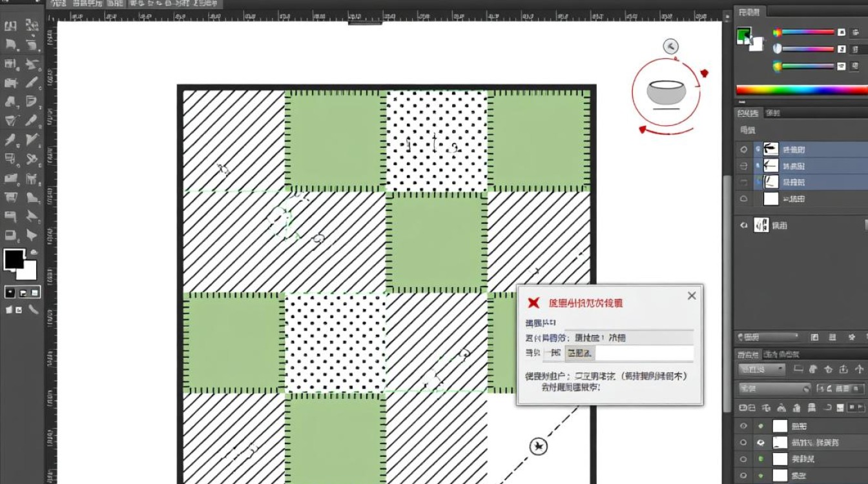Click the black foreground color swatch in toolbox

point(14,259)
